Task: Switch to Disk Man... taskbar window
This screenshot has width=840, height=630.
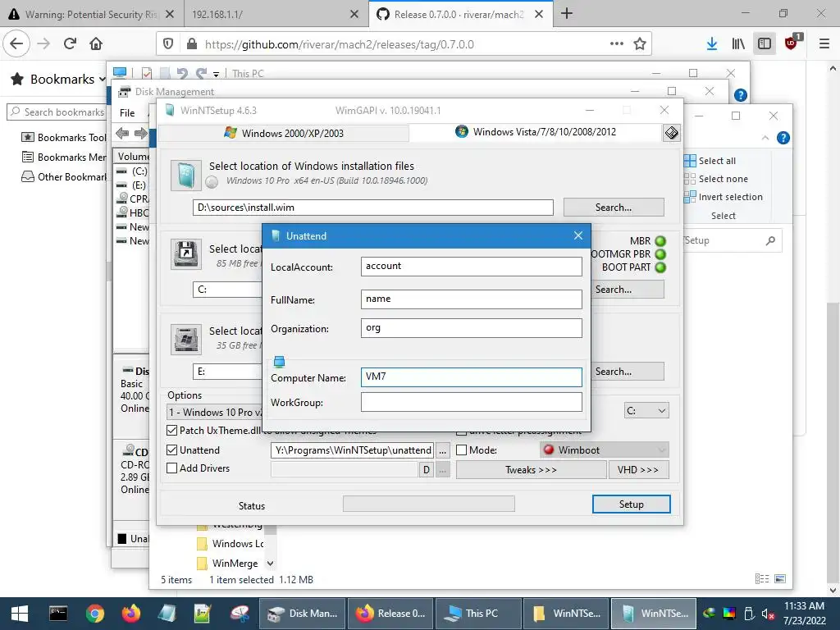Action: point(303,614)
